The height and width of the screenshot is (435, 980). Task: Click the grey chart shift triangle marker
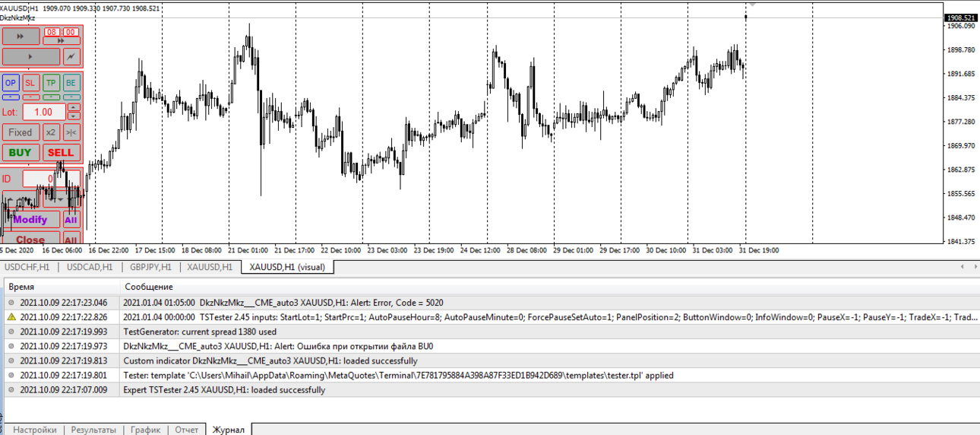(752, 3)
